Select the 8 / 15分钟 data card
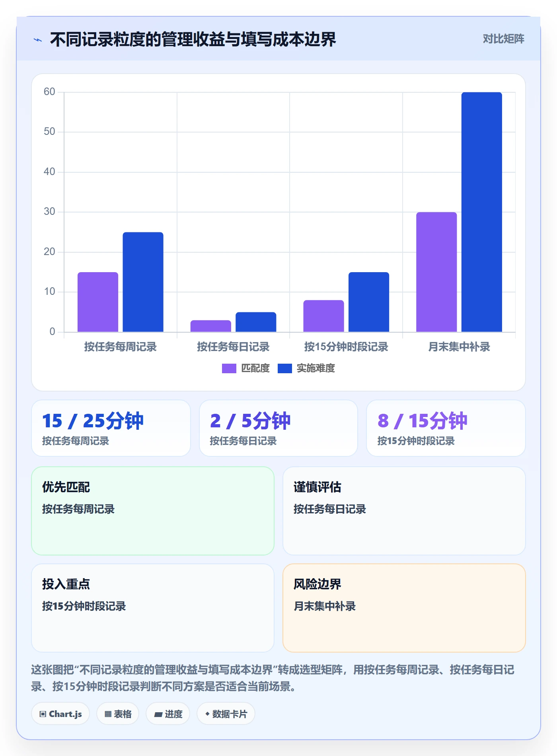Viewport: 557px width, 756px height. pos(446,428)
